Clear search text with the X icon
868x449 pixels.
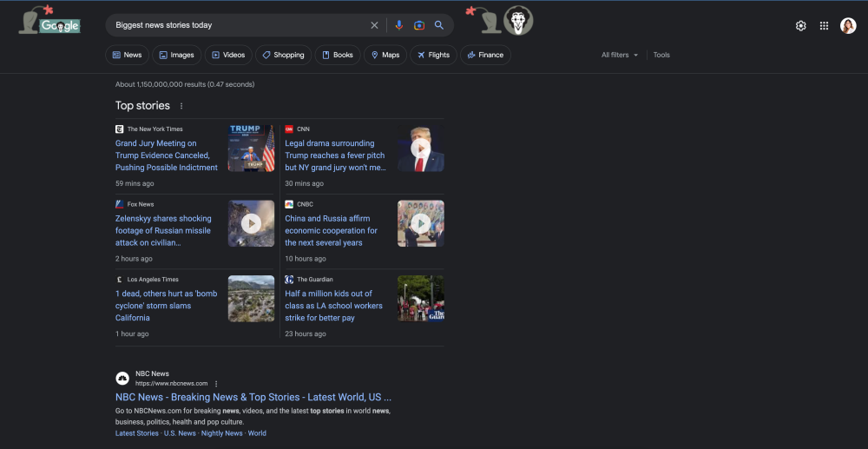[x=375, y=25]
